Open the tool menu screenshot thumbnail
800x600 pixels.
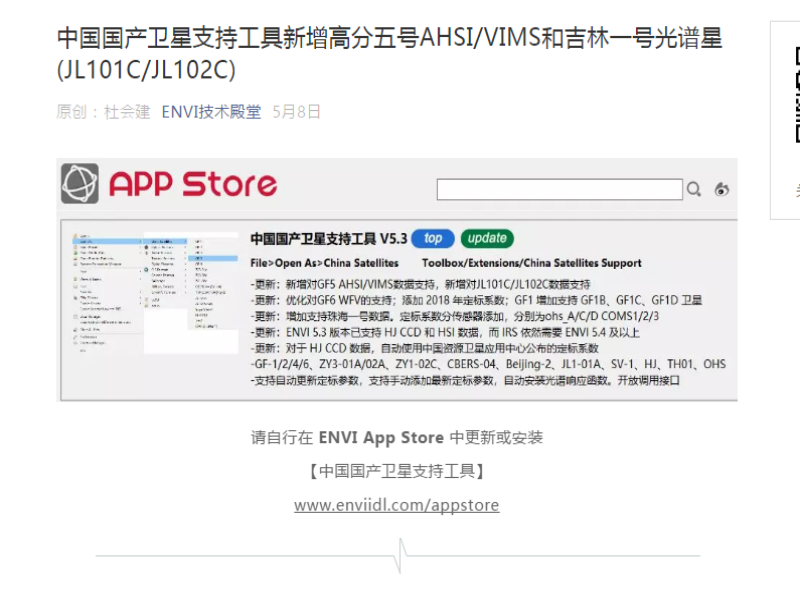(150, 298)
